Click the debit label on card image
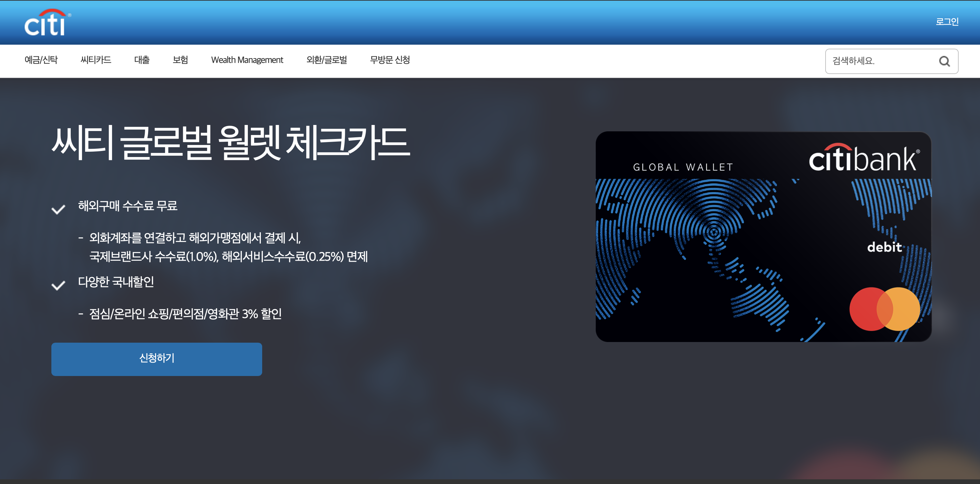Image resolution: width=980 pixels, height=484 pixels. click(884, 247)
